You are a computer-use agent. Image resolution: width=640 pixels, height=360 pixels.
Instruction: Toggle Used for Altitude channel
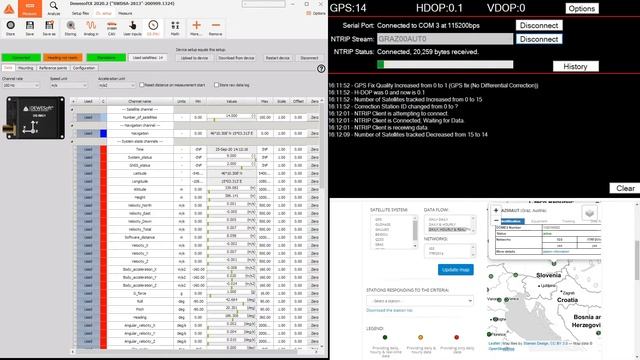(88, 189)
